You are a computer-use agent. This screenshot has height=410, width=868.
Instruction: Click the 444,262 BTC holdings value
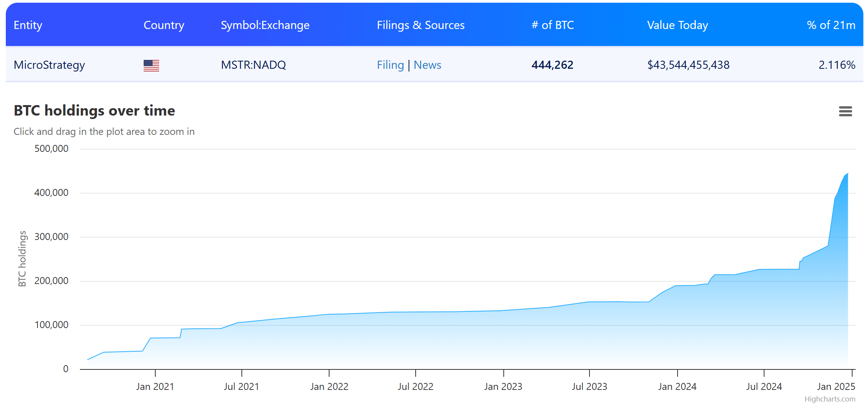[x=552, y=65]
